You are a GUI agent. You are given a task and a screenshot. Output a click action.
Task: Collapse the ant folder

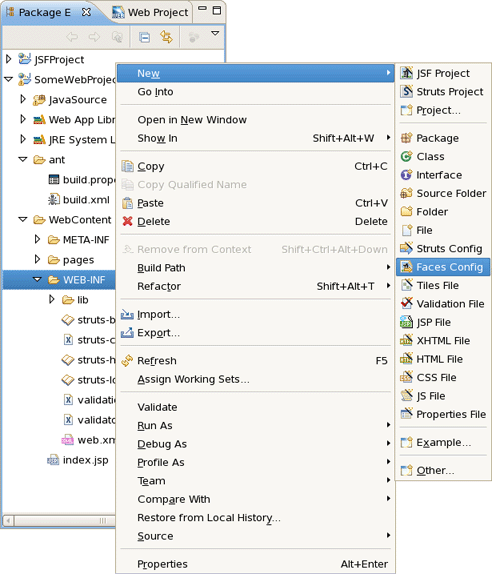[23, 159]
